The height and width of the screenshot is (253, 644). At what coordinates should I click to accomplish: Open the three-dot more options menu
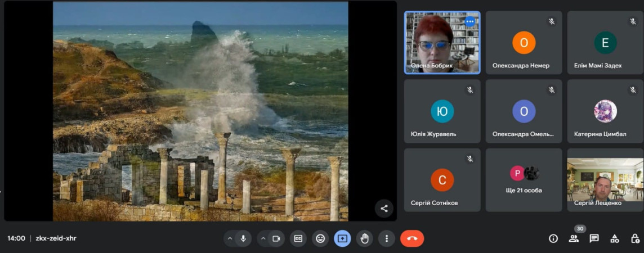coord(386,238)
